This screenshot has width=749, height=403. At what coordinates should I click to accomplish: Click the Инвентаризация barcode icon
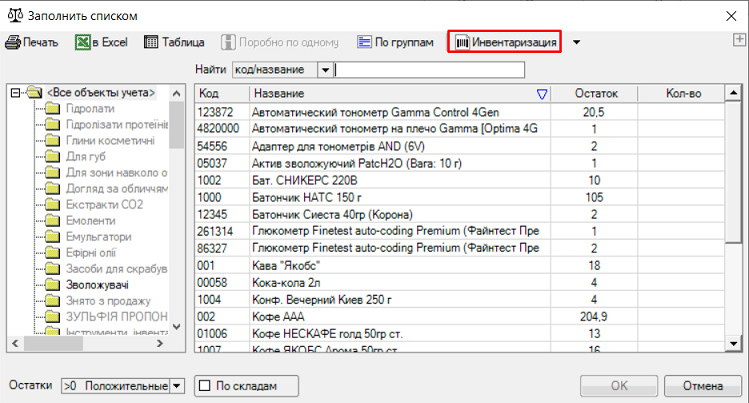(463, 43)
